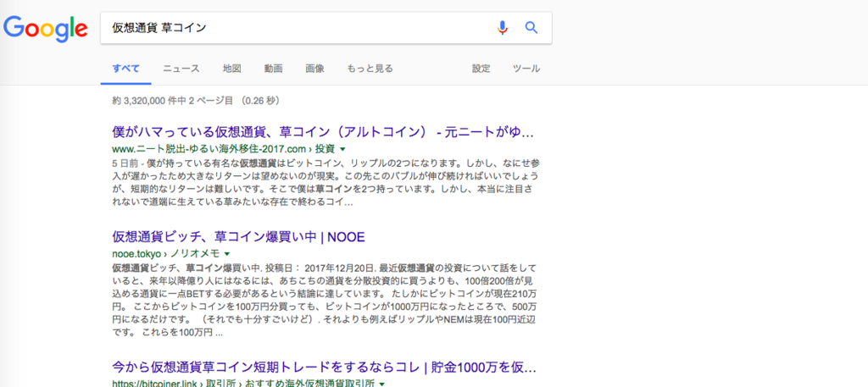
Task: Expand the もっと見る menu
Action: pyautogui.click(x=370, y=69)
